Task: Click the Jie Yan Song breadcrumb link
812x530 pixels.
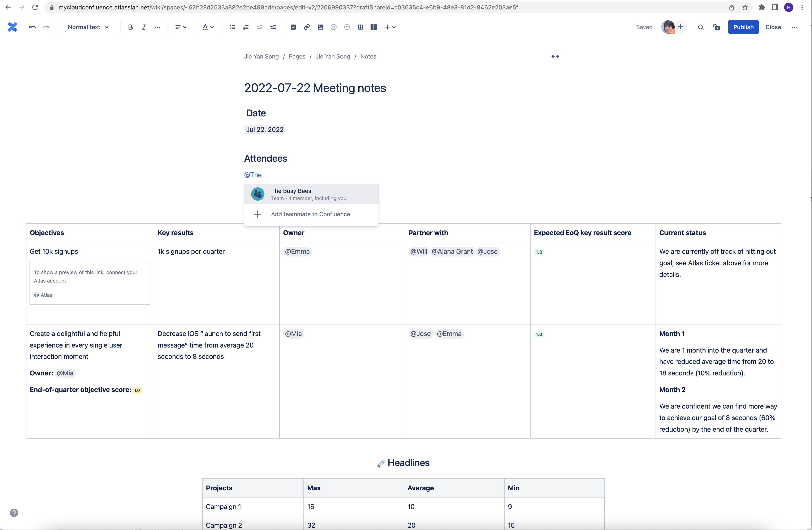Action: pos(261,56)
